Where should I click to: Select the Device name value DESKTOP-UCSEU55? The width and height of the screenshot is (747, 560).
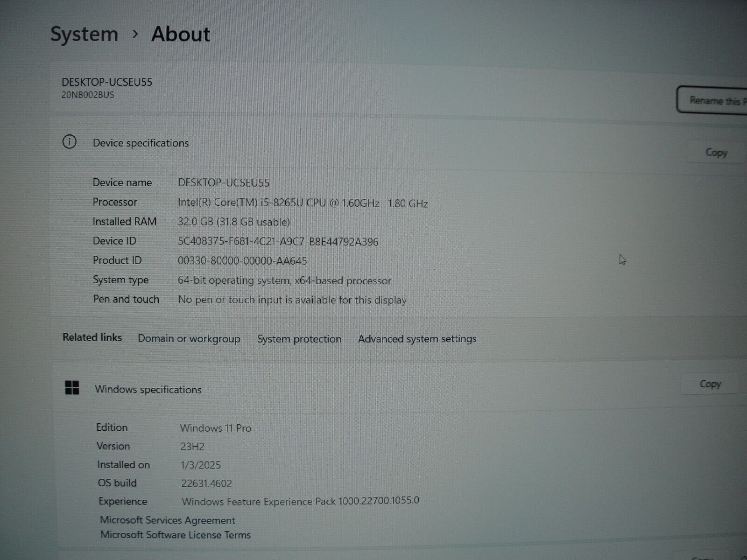click(224, 182)
